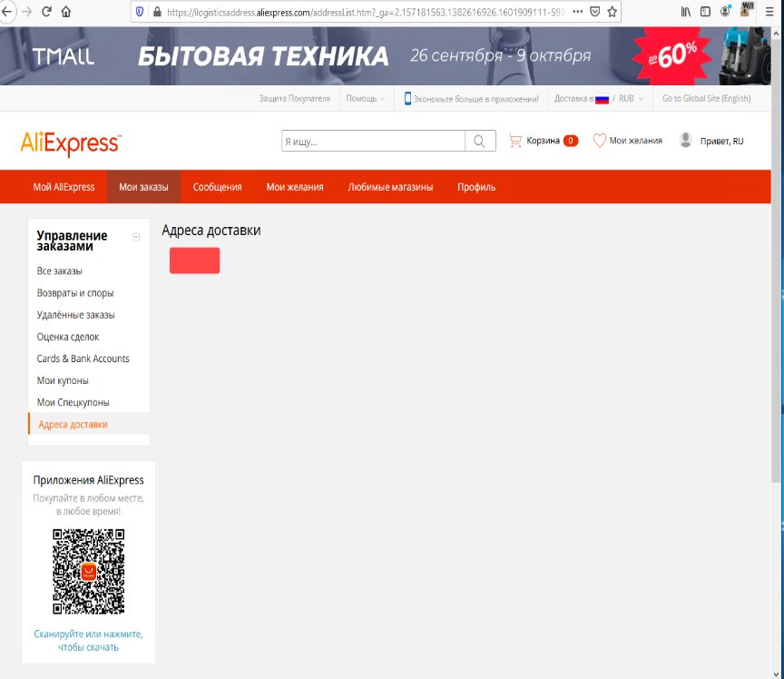Image resolution: width=784 pixels, height=679 pixels.
Task: Click the page vertical scrollbar
Action: 776,261
